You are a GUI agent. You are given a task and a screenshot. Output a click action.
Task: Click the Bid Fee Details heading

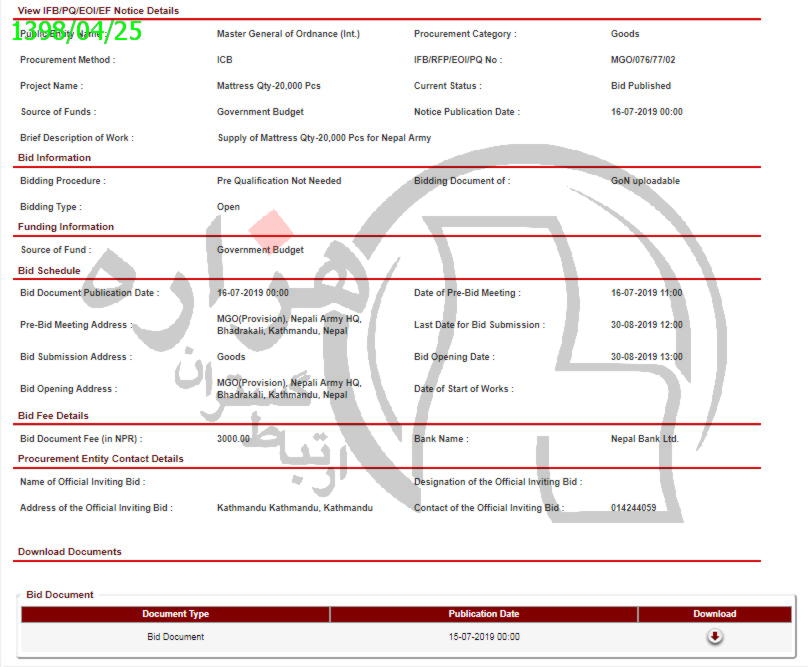tap(53, 416)
